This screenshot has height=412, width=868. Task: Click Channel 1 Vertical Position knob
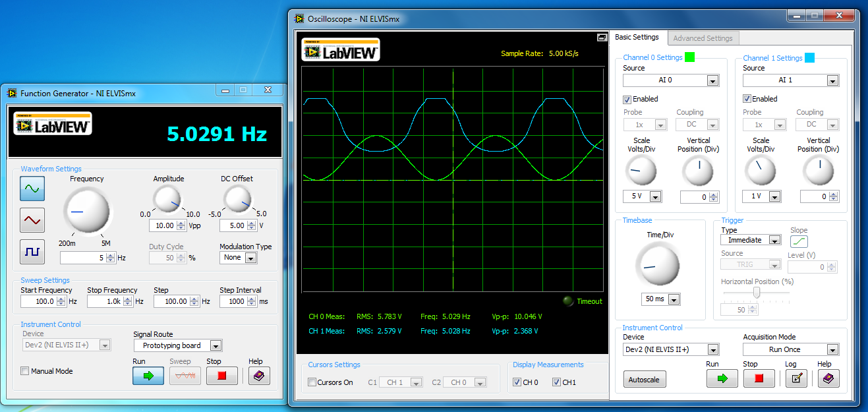pos(818,171)
